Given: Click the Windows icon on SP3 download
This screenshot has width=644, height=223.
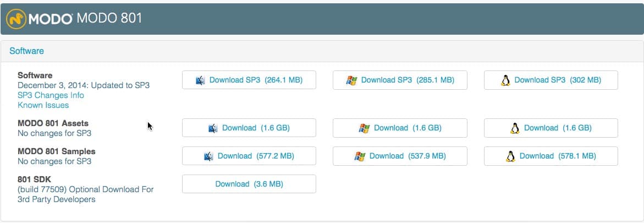Looking at the screenshot, I should 351,80.
